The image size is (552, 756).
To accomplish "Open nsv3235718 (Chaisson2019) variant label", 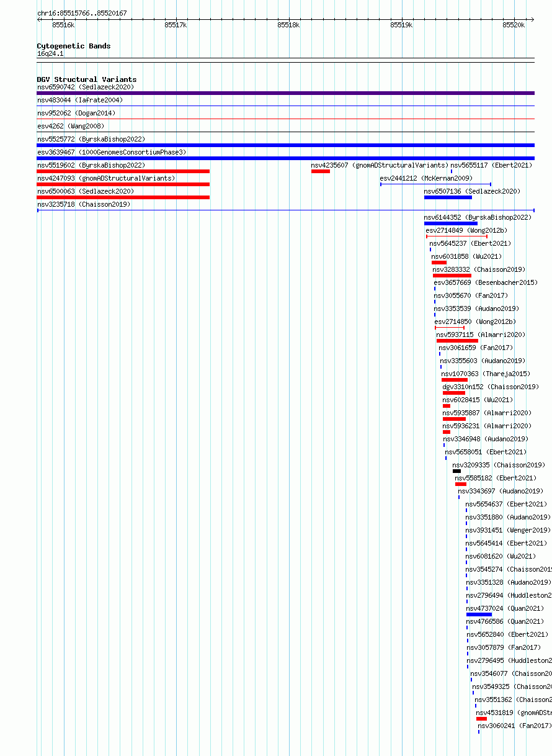I will click(x=84, y=204).
